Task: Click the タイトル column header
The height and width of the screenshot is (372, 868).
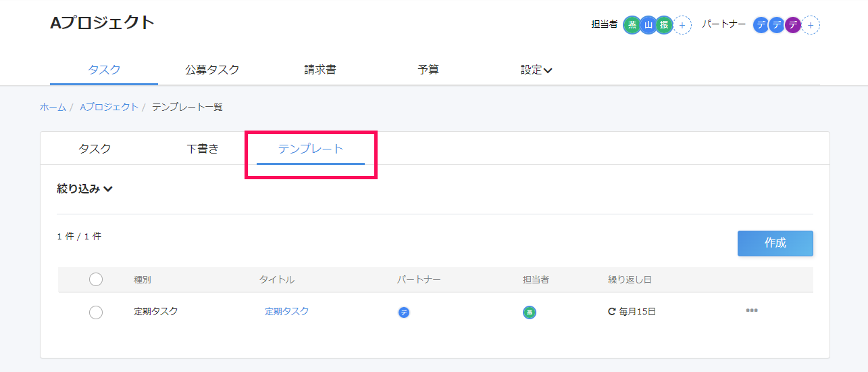Action: pyautogui.click(x=277, y=279)
